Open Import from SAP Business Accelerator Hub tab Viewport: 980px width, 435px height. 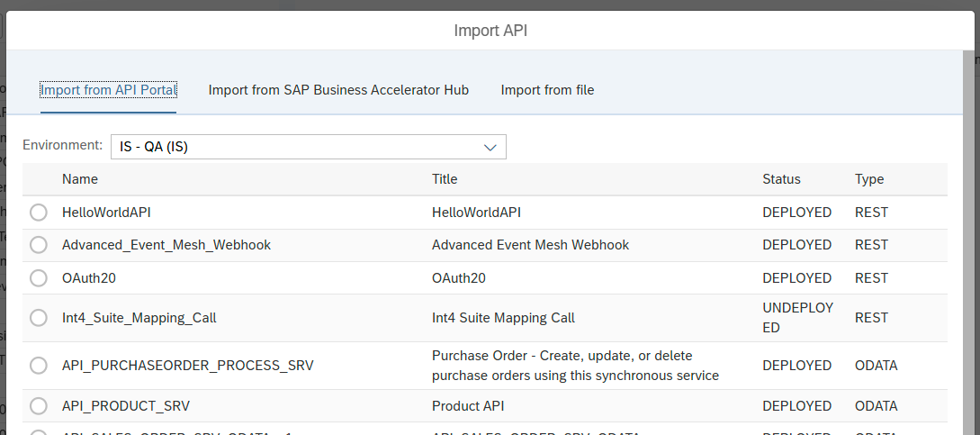tap(338, 90)
